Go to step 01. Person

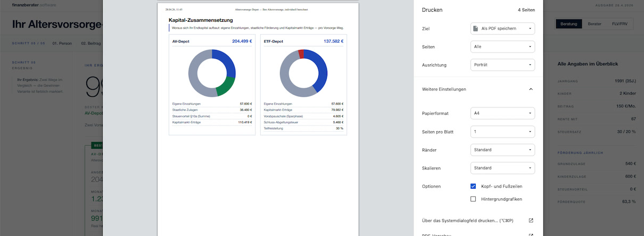(x=62, y=43)
